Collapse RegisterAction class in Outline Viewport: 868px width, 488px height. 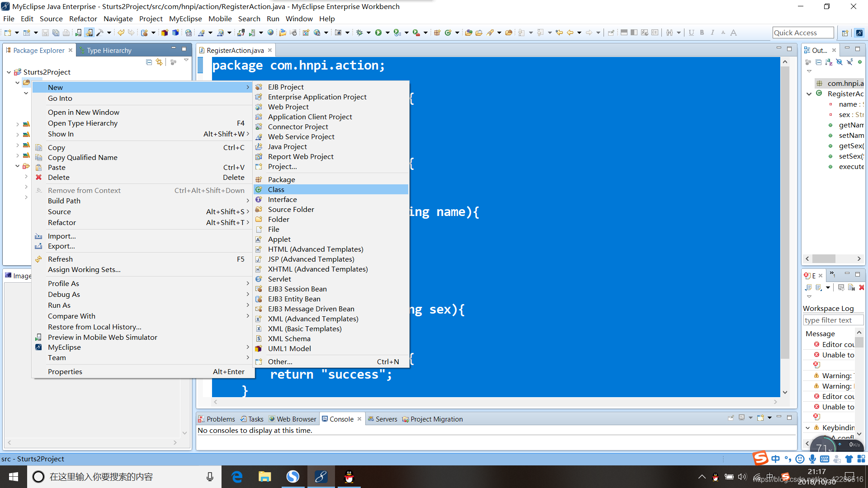809,94
